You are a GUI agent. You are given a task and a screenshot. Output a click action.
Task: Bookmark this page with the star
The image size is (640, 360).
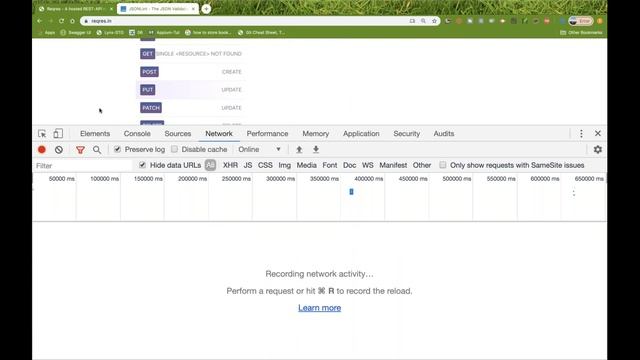(434, 21)
